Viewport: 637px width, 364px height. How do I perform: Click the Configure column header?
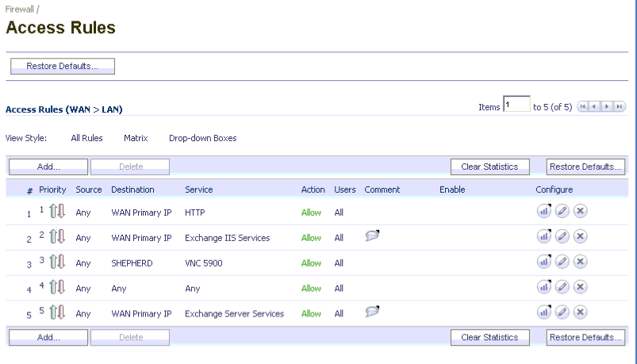click(554, 190)
